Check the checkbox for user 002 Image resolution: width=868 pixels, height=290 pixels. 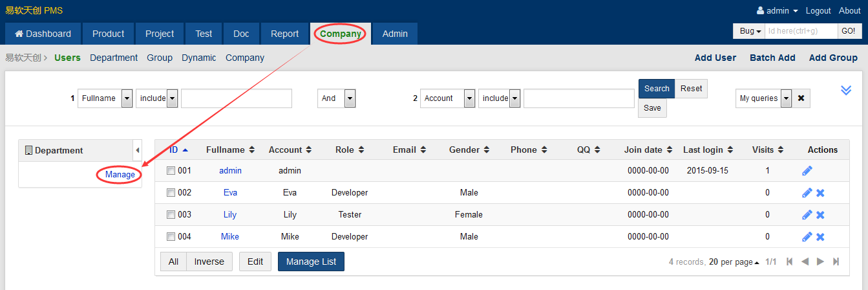171,193
